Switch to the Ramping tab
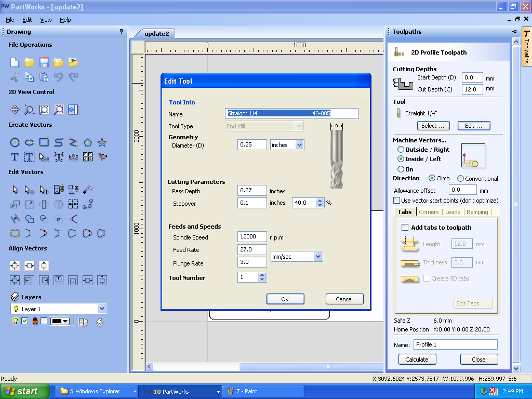Viewport: 532px width, 399px height. [x=477, y=212]
